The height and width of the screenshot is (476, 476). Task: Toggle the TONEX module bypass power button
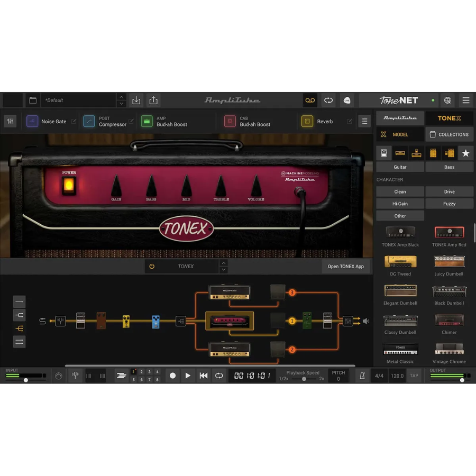coord(152,267)
